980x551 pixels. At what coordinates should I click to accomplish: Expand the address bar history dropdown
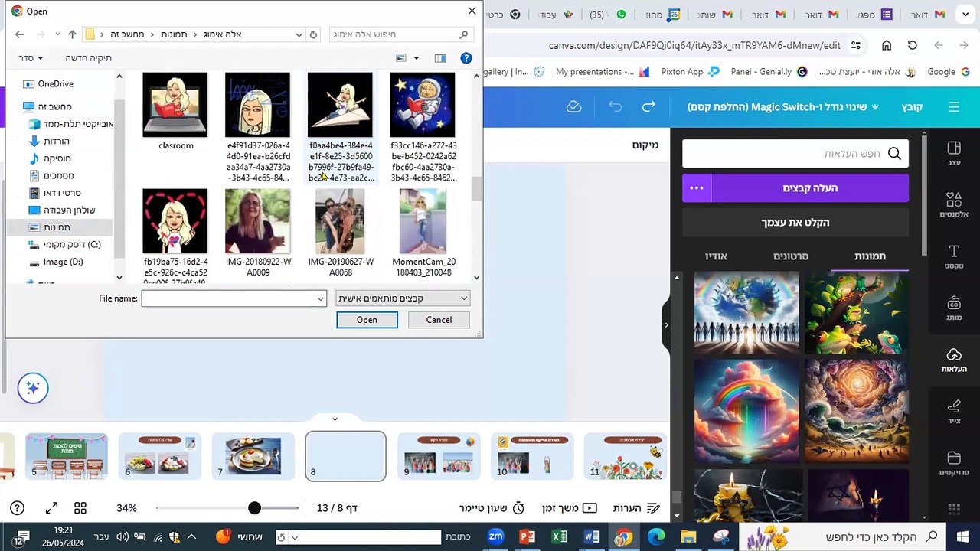click(x=299, y=34)
